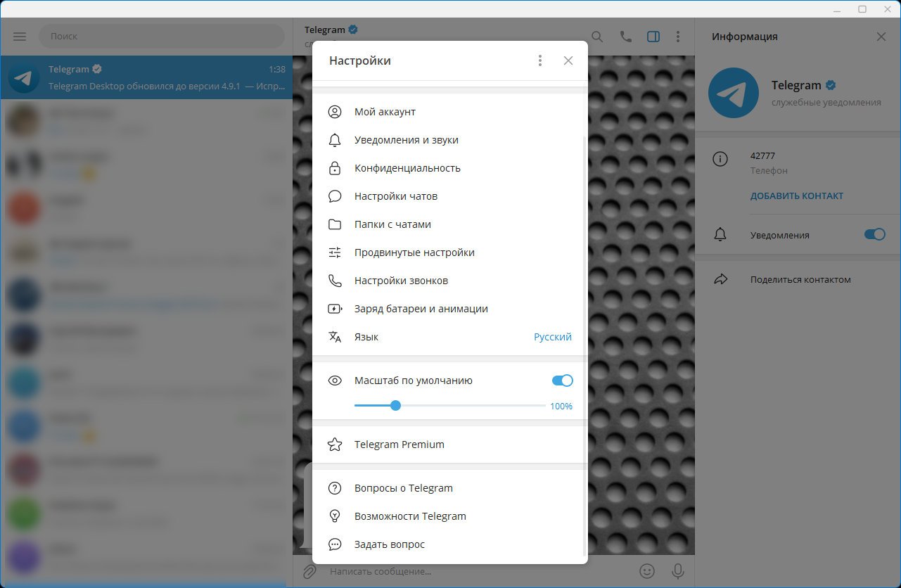Open the emoji picker smiley icon
The image size is (901, 588).
[x=647, y=571]
